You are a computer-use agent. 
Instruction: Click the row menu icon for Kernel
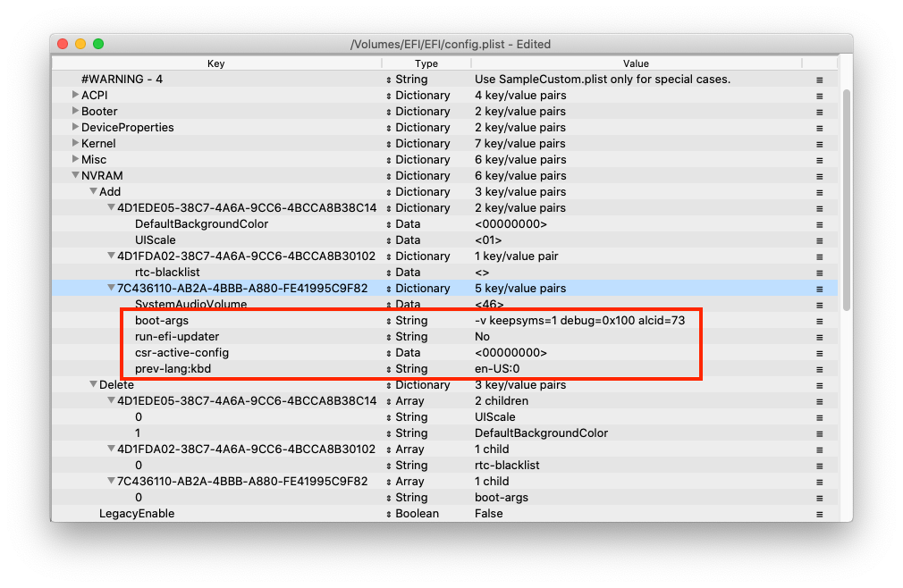click(x=819, y=144)
